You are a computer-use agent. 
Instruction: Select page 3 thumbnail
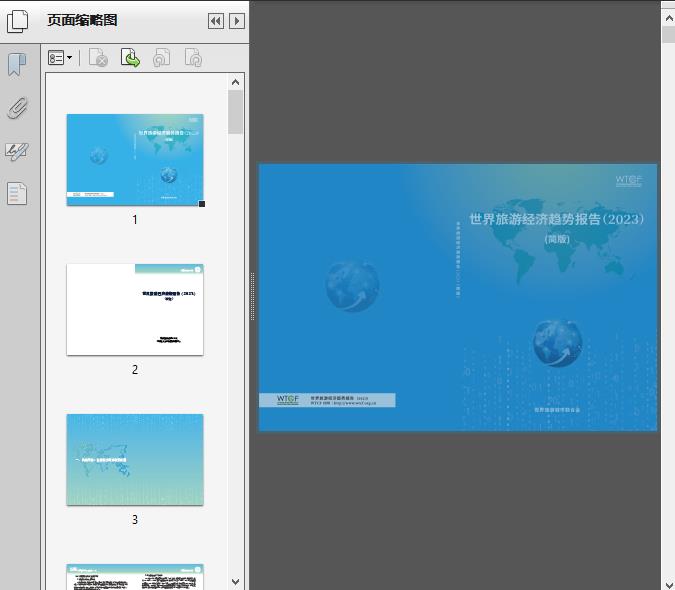point(135,460)
